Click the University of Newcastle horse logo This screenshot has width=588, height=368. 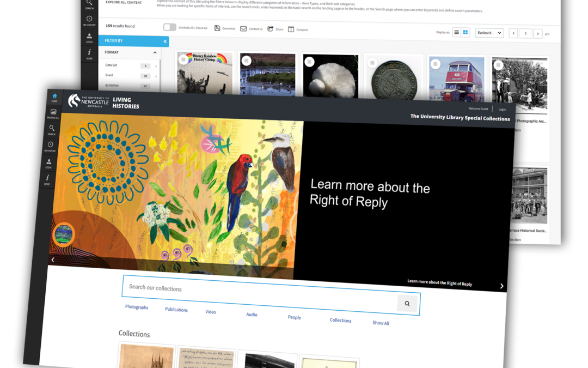pyautogui.click(x=74, y=101)
